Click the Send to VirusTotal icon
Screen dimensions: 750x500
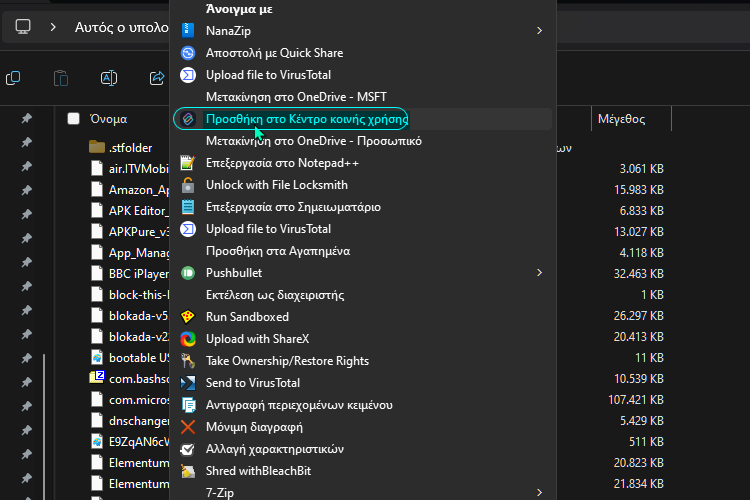point(188,383)
